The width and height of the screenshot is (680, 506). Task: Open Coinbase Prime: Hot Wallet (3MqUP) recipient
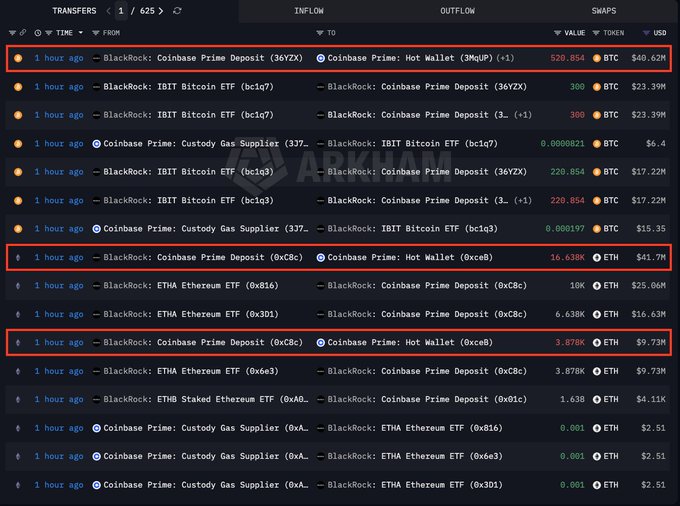click(410, 58)
